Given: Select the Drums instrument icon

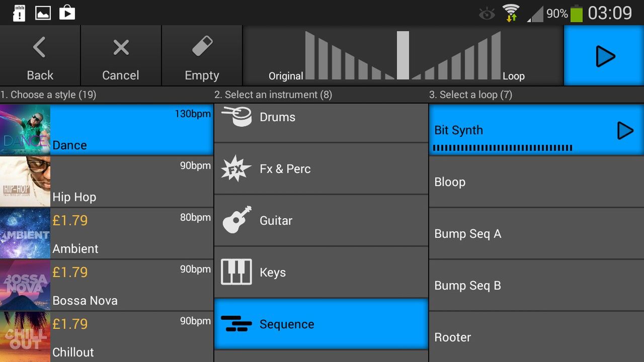Looking at the screenshot, I should tap(236, 117).
